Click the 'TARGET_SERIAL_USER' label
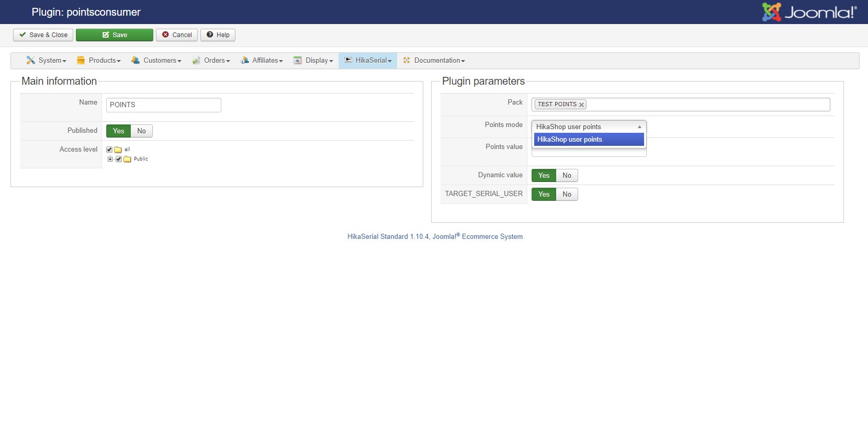Screen dimensions: 868x447 click(x=484, y=194)
